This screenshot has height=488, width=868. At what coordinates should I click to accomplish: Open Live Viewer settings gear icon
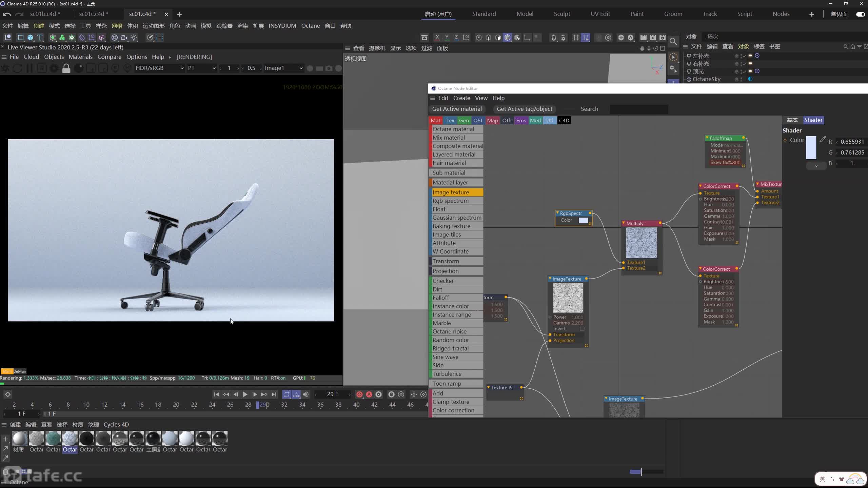[54, 68]
